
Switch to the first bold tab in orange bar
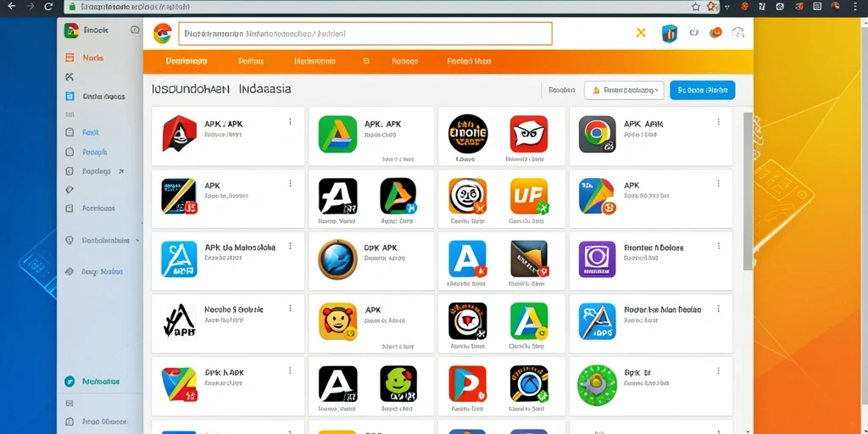pos(186,61)
